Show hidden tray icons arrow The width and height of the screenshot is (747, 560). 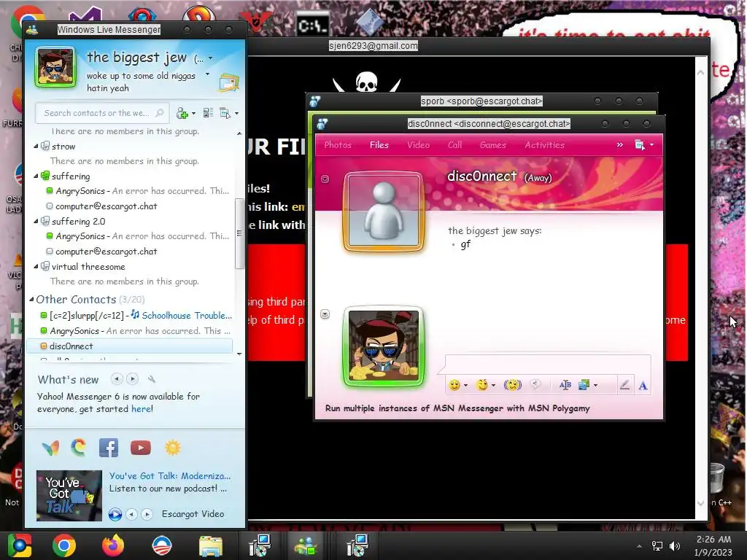(639, 545)
